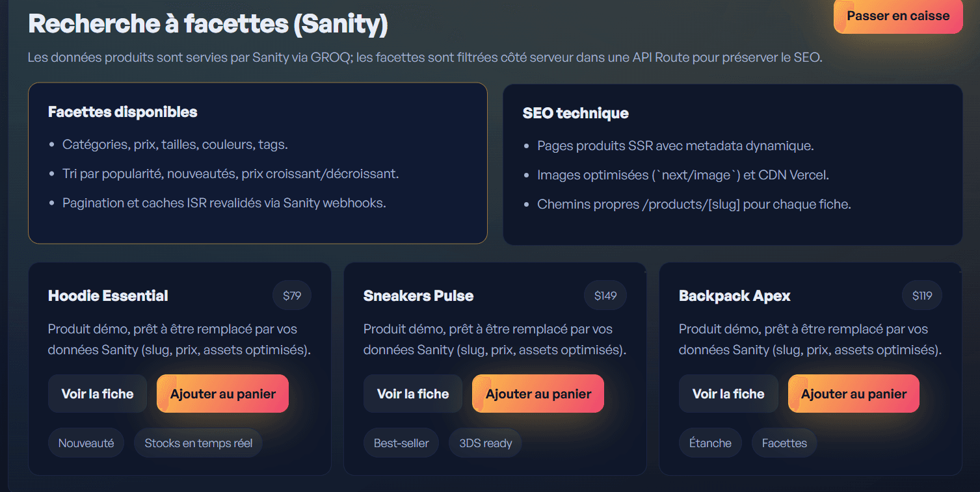Click the $79 price badge

[x=292, y=296]
